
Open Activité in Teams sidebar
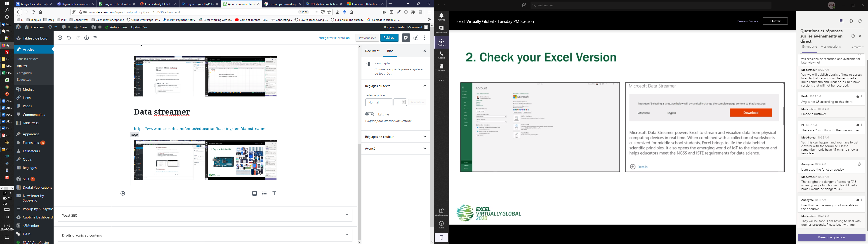tap(441, 17)
